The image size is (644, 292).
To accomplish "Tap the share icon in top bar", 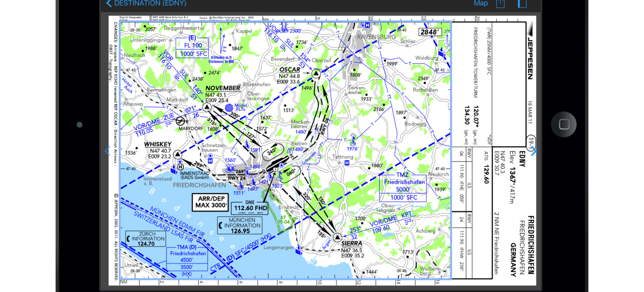I will [x=500, y=4].
